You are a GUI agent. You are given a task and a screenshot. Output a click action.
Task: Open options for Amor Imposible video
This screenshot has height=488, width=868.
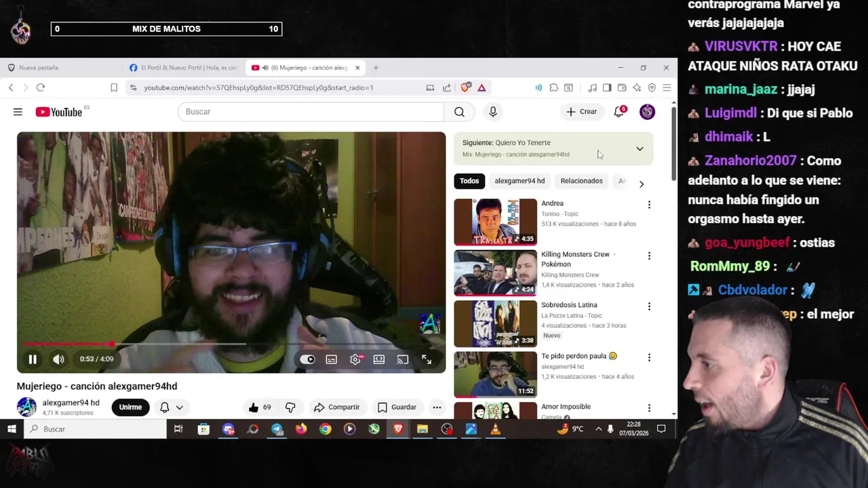coord(649,408)
